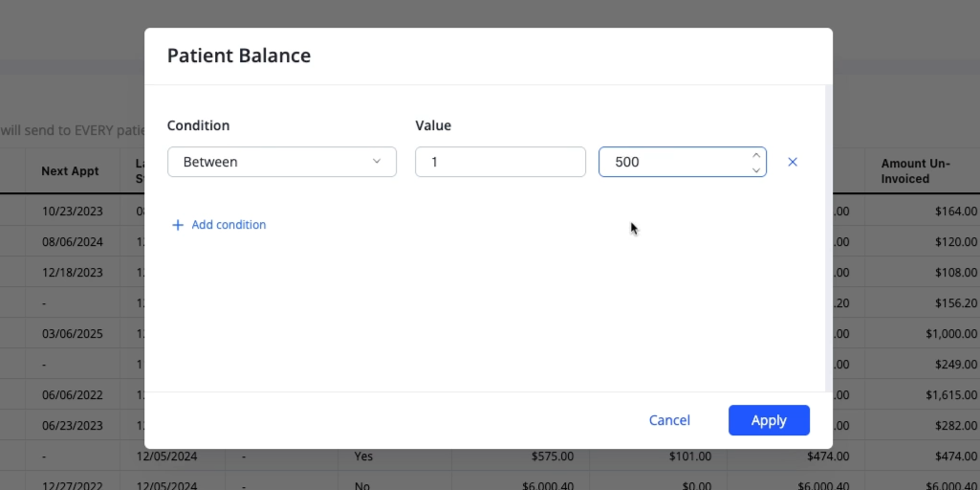Click the Next Appt column header
The height and width of the screenshot is (490, 980).
pyautogui.click(x=70, y=171)
